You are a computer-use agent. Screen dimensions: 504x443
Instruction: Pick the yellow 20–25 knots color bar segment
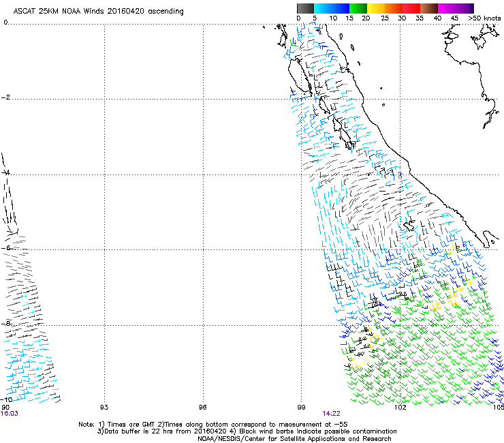click(376, 8)
